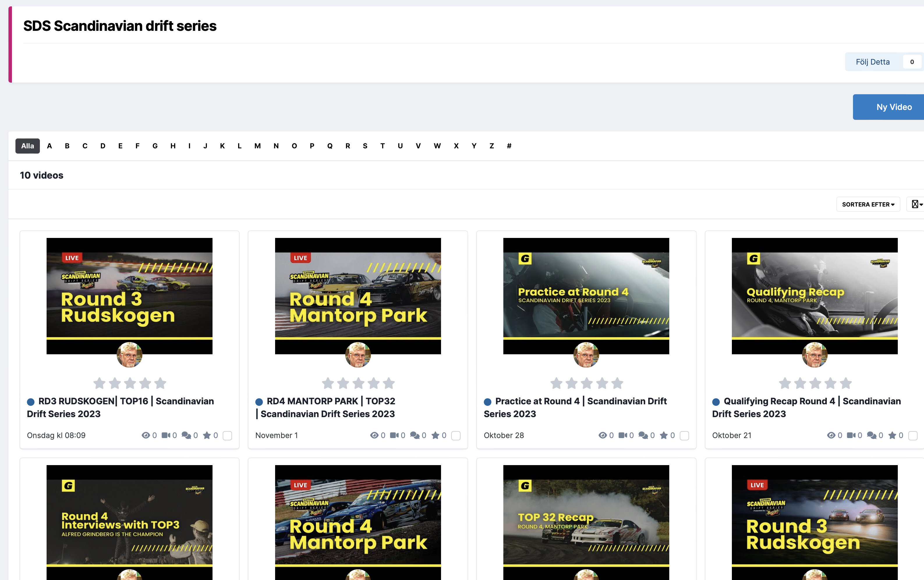The image size is (924, 580).
Task: Click rating star icon on Qualifying Recap card
Action: [x=893, y=435]
